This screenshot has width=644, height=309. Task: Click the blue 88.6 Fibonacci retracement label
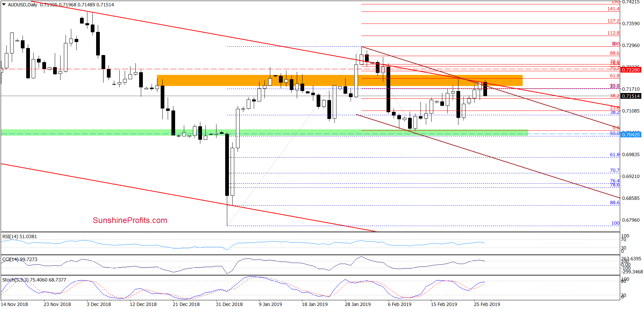tap(615, 203)
